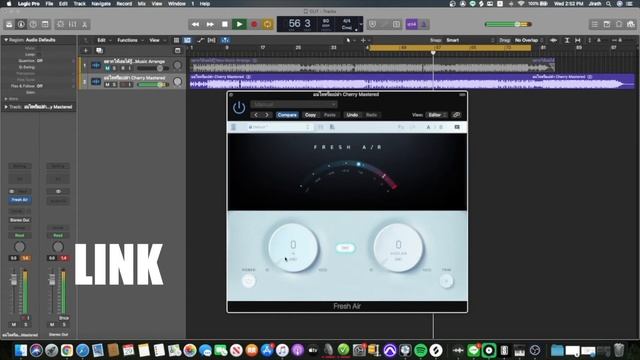Viewport: 640px width, 360px height.
Task: Open the Edit menu in Tracks area
Action: [104, 40]
